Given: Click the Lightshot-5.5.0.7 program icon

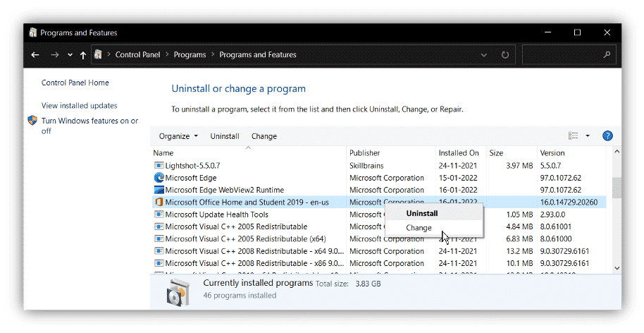Looking at the screenshot, I should 159,165.
